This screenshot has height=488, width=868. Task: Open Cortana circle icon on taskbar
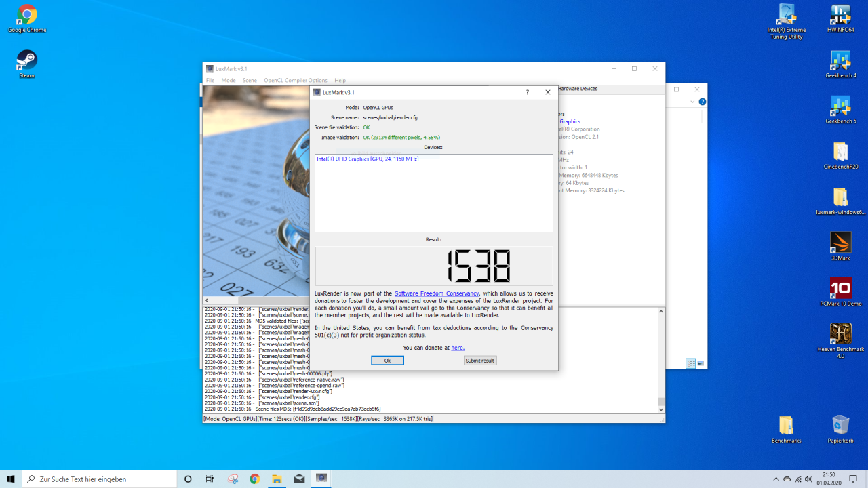(188, 479)
